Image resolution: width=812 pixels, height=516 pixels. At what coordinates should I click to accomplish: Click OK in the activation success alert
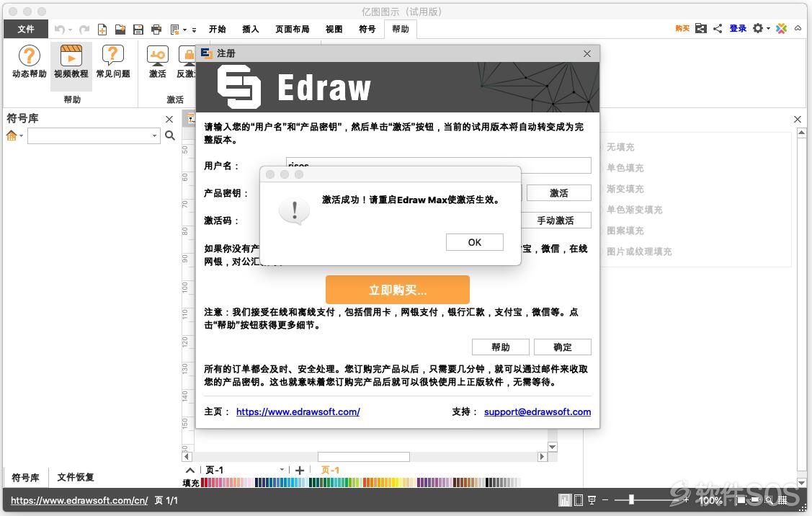click(474, 242)
